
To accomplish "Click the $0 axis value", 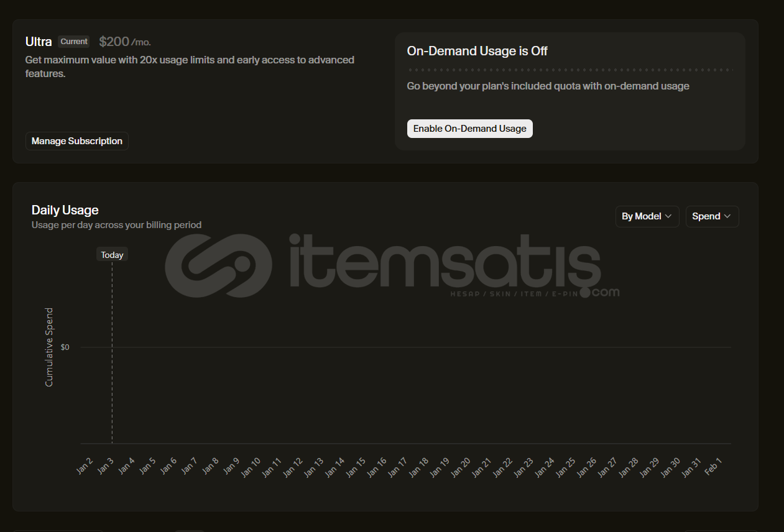I will point(65,347).
